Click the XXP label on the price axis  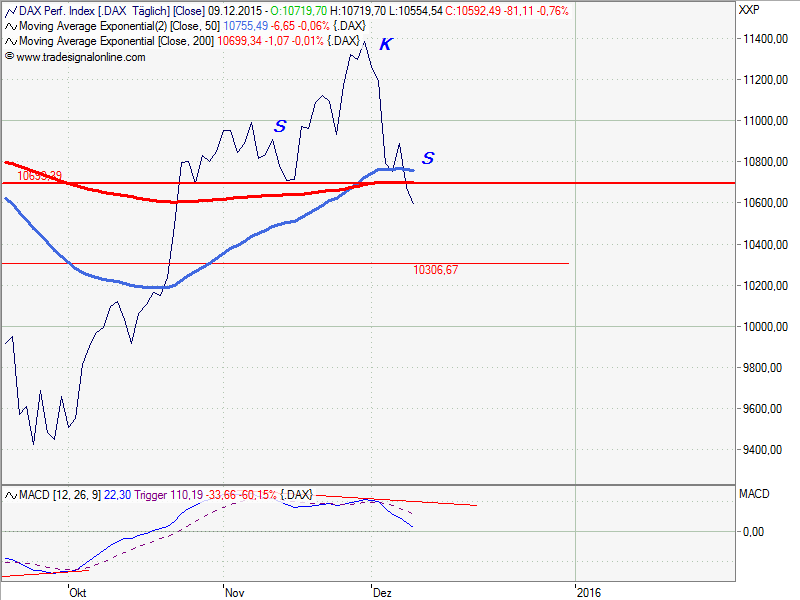click(748, 10)
